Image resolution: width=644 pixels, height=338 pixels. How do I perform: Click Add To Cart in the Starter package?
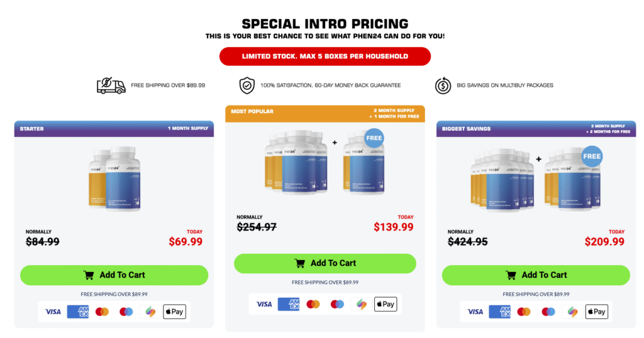point(114,275)
